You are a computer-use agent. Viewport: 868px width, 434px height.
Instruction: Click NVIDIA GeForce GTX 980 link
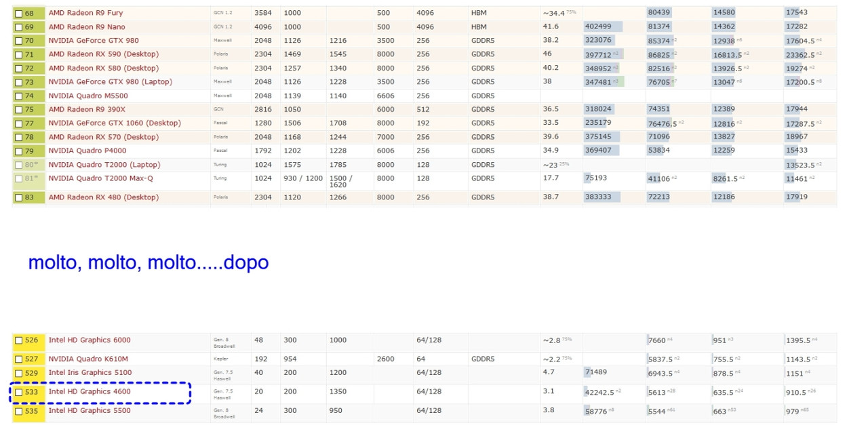pos(94,41)
